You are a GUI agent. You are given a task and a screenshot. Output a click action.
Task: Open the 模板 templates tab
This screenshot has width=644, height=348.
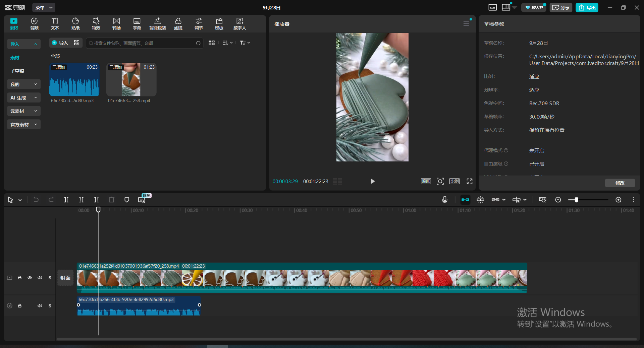click(x=219, y=24)
